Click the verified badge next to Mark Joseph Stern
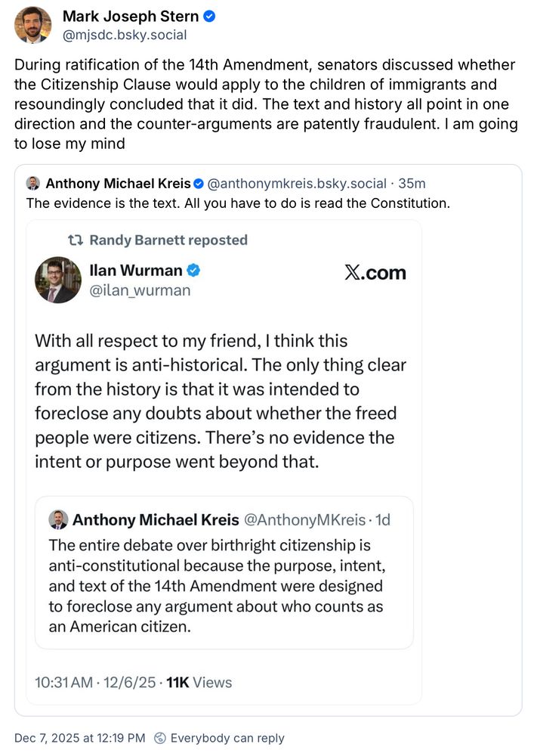This screenshot has height=756, width=534. click(x=209, y=17)
